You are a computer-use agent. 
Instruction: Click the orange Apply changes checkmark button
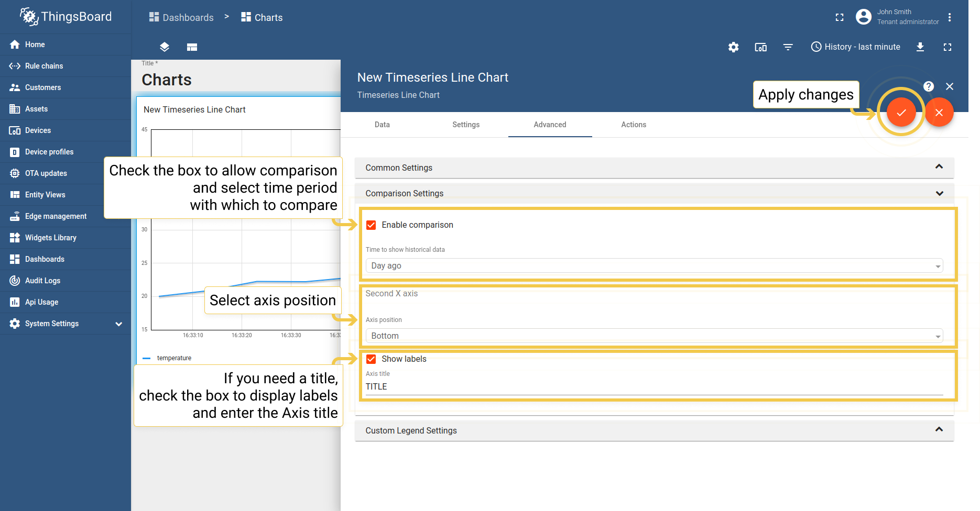[901, 113]
